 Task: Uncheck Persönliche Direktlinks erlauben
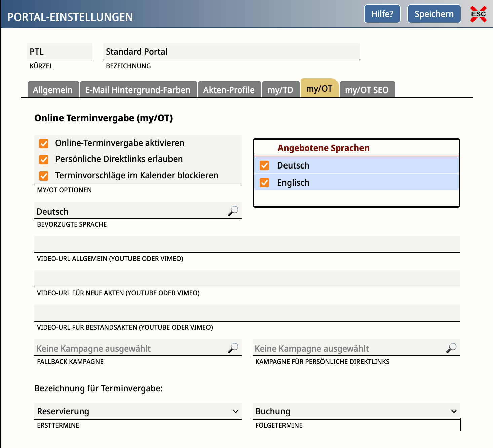click(44, 159)
